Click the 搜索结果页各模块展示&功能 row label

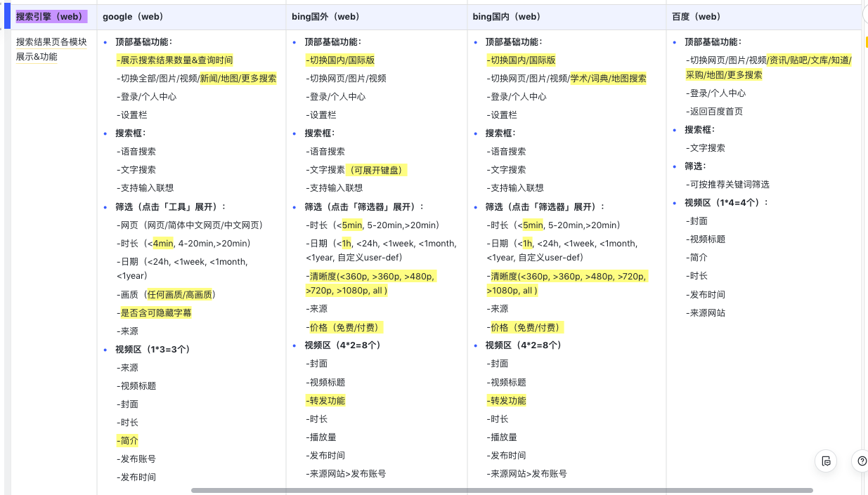point(51,49)
